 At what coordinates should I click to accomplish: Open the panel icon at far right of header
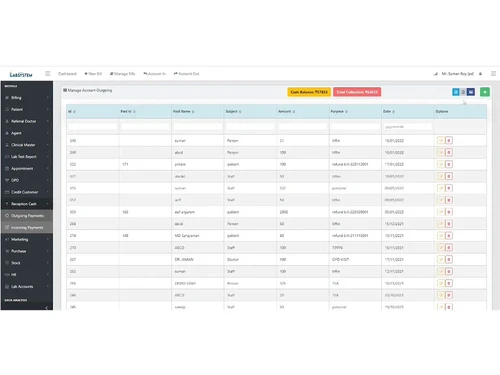[x=493, y=74]
